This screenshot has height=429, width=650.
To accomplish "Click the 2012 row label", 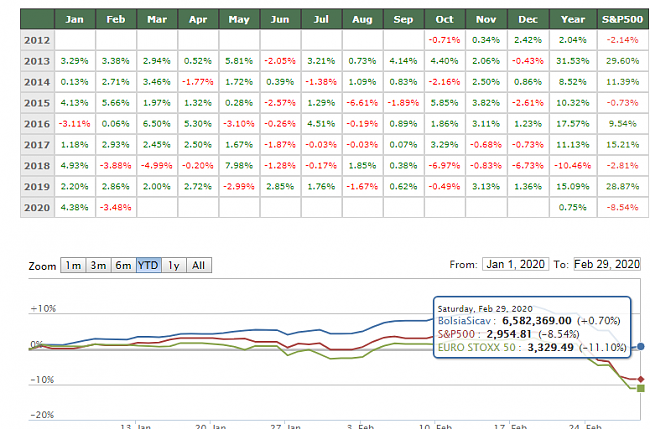I will click(37, 40).
